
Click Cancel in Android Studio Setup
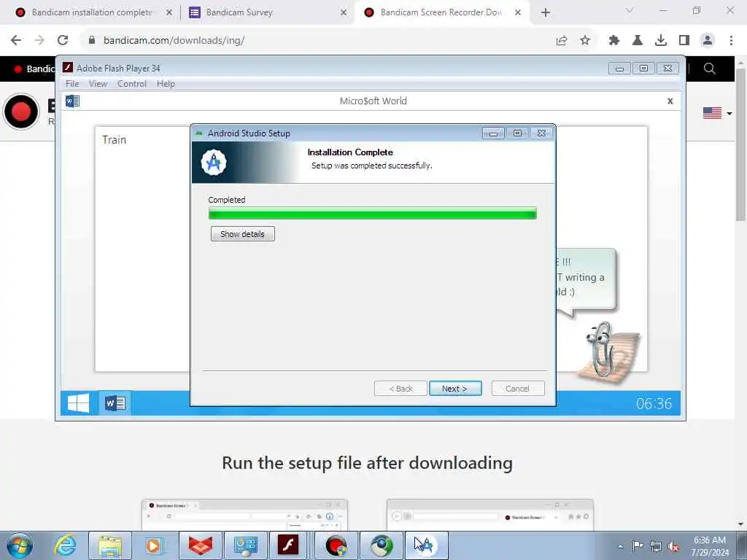517,389
